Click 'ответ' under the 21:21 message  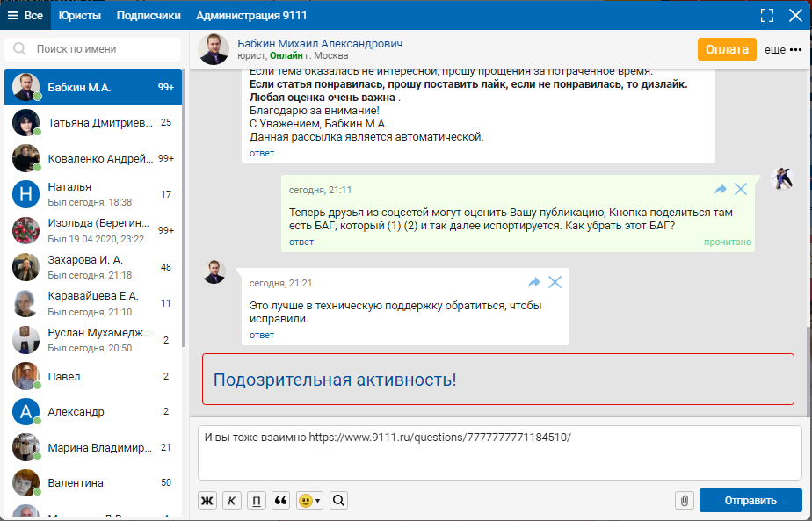[262, 335]
